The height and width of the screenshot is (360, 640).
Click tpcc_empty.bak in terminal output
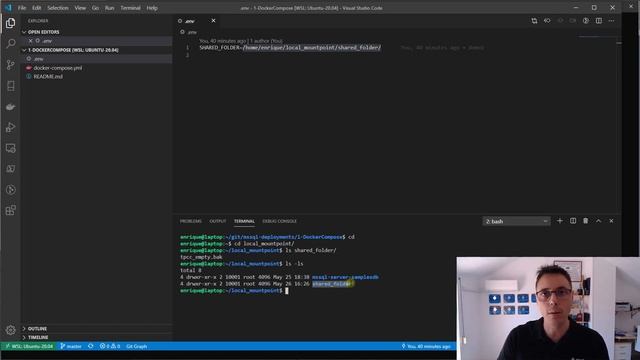(202, 257)
